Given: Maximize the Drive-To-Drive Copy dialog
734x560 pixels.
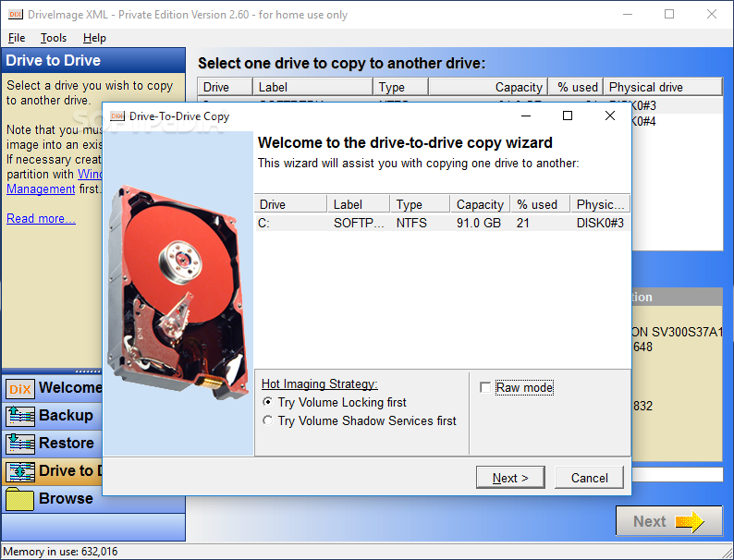Looking at the screenshot, I should tap(568, 116).
